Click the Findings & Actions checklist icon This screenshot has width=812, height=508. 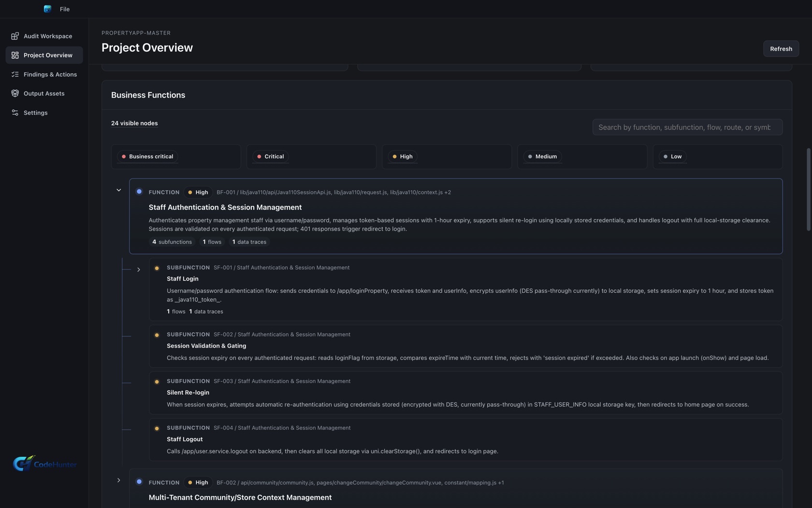click(15, 75)
